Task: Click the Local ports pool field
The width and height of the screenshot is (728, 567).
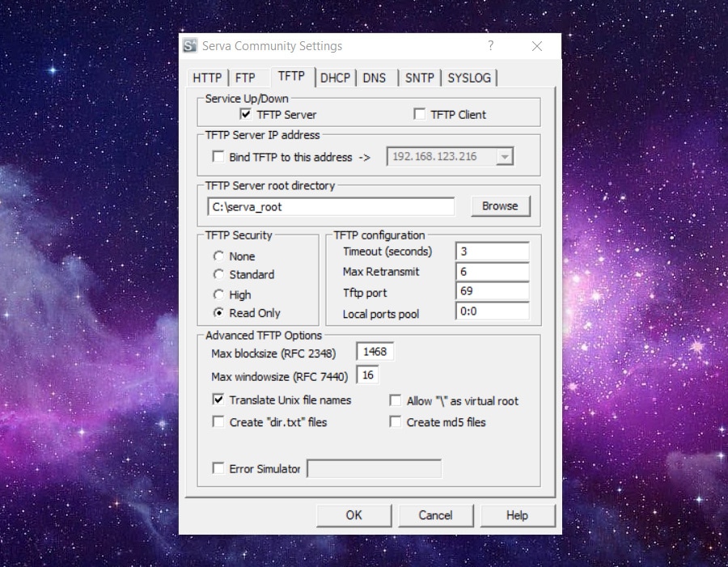Action: [493, 311]
